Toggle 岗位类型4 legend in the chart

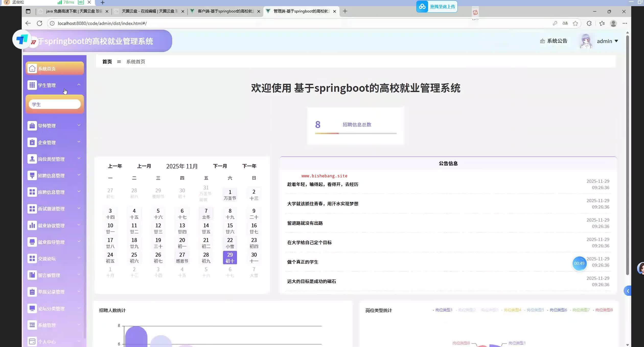pyautogui.click(x=512, y=310)
